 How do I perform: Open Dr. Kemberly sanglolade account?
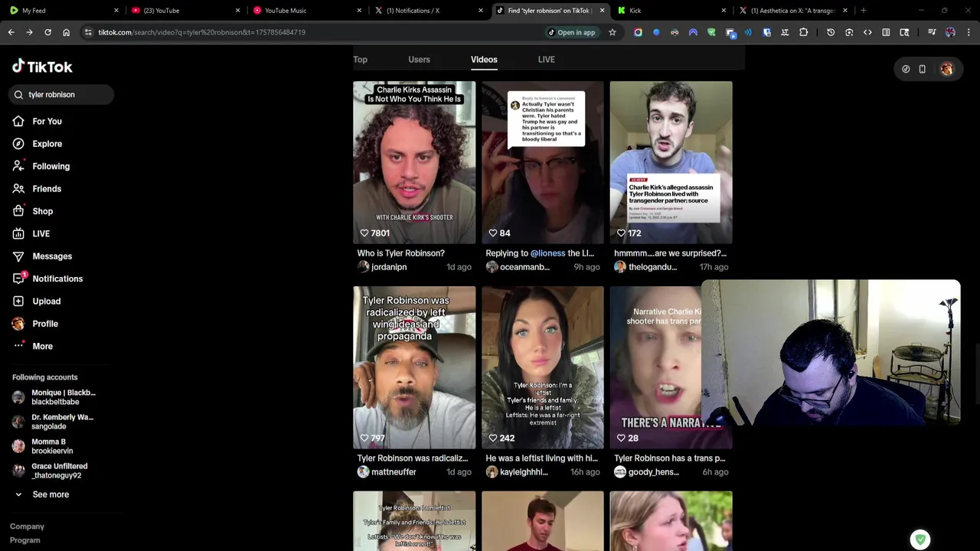[x=53, y=422]
